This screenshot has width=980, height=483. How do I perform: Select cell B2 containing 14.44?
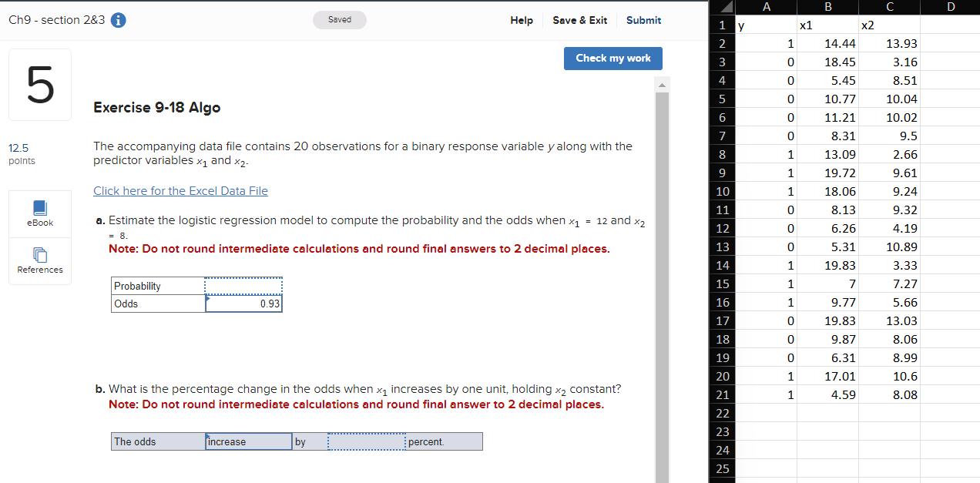tap(827, 43)
